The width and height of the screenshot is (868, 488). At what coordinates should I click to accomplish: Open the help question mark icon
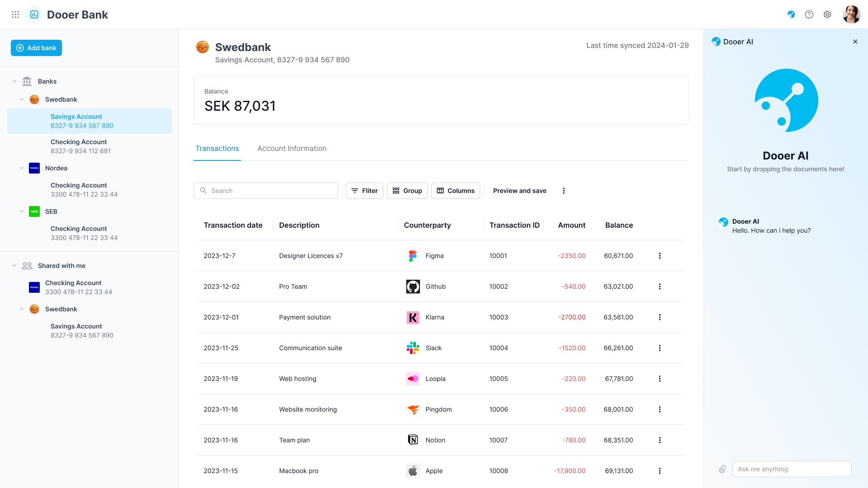(809, 14)
